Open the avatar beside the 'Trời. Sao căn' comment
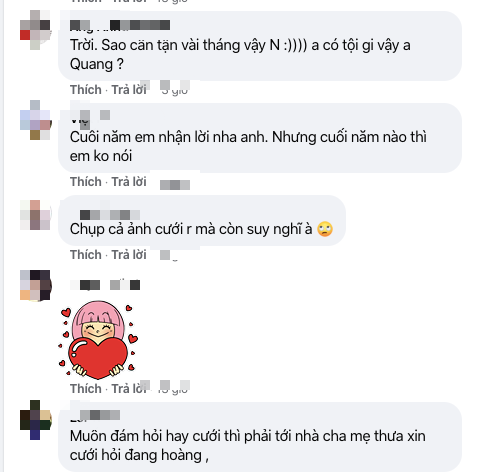The image size is (503, 472). [35, 30]
